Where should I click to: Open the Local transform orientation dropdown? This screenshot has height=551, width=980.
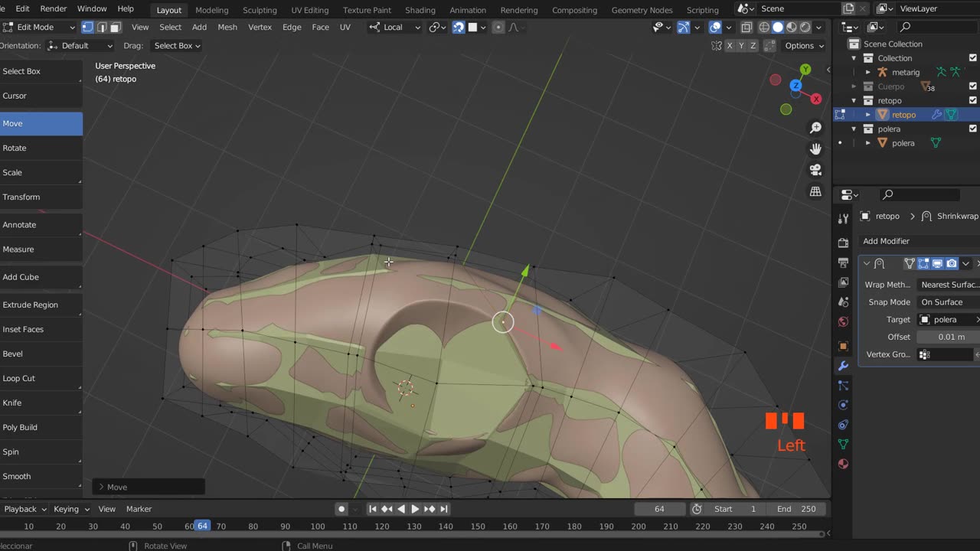click(394, 27)
